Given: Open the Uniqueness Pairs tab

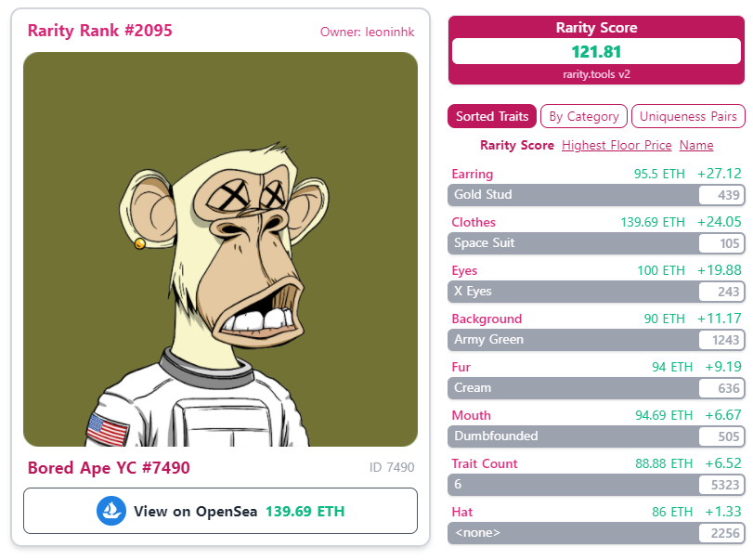Looking at the screenshot, I should pos(688,116).
